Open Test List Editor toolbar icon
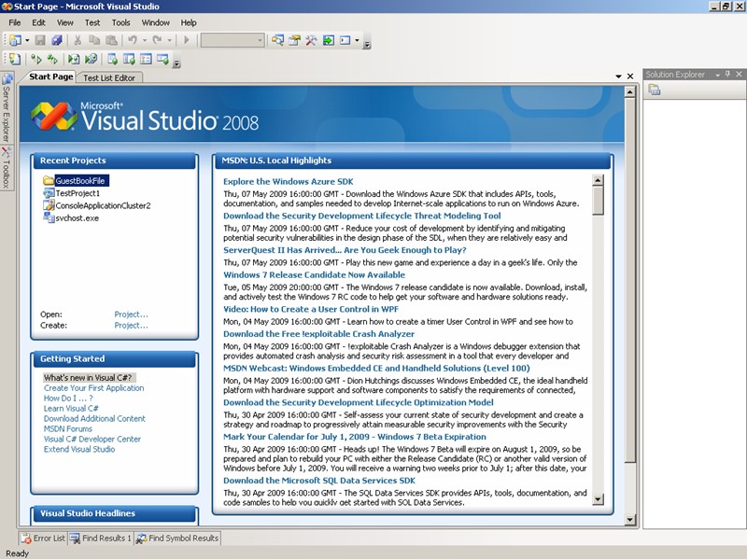Image resolution: width=747 pixels, height=560 pixels. (129, 59)
